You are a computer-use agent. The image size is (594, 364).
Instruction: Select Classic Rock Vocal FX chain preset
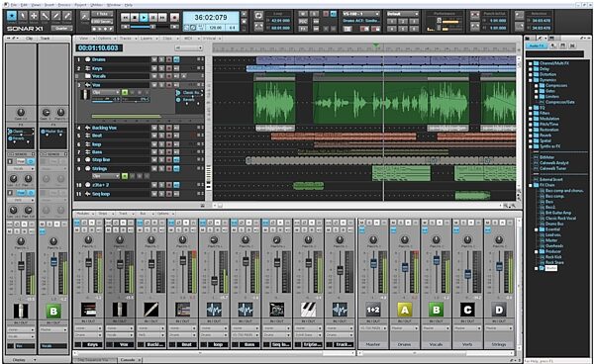[x=560, y=219]
